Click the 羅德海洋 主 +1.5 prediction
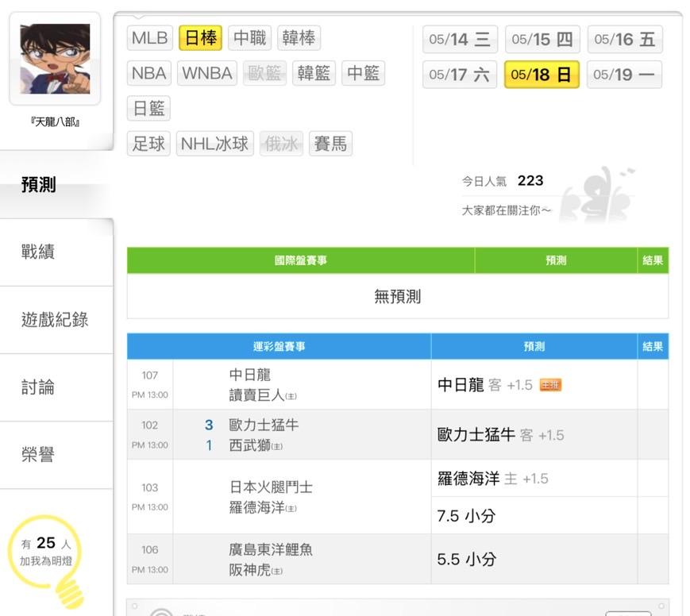The image size is (690, 616). coord(493,479)
